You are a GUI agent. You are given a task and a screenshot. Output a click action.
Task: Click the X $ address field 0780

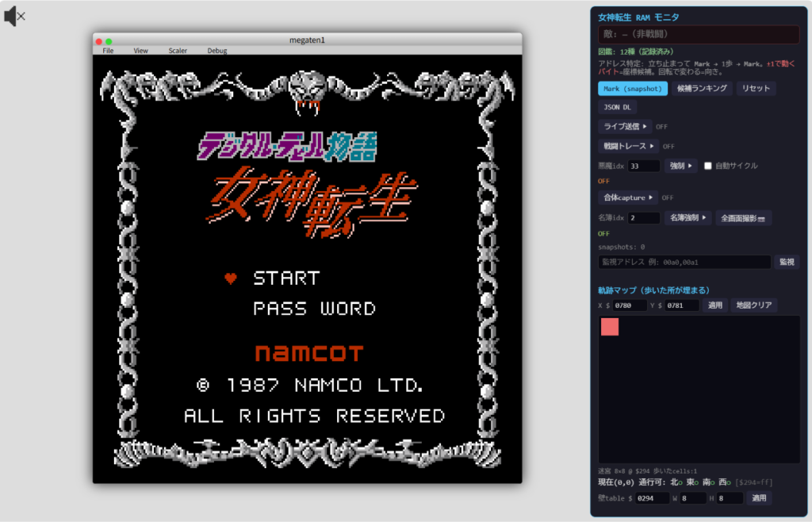[629, 305]
